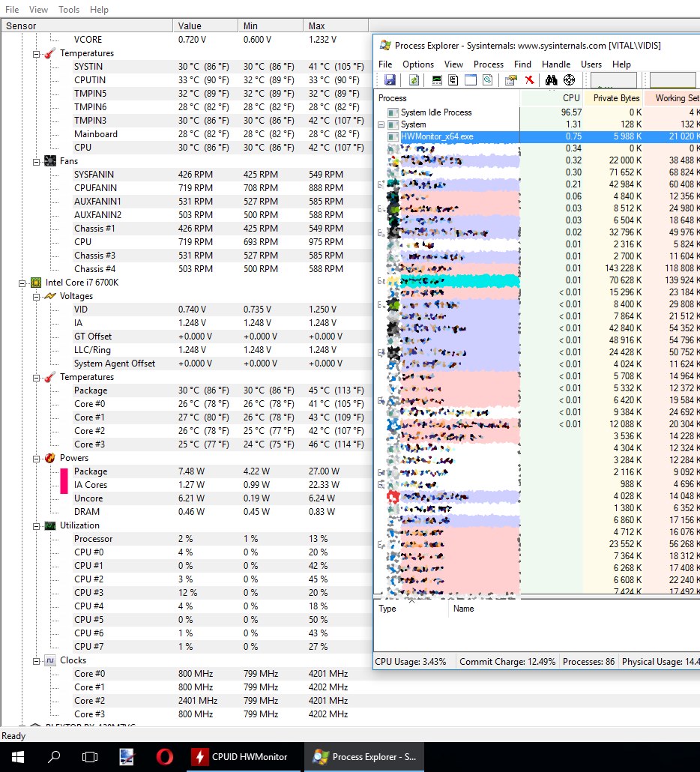This screenshot has height=772, width=700.
Task: Click the Process column header
Action: (447, 98)
